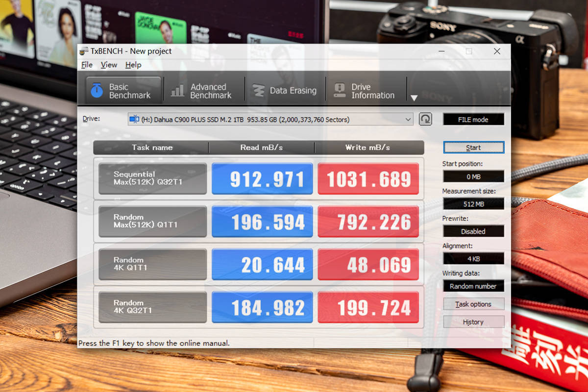Click the TxBENCH app icon in title bar
Image resolution: width=588 pixels, height=392 pixels.
coord(83,51)
